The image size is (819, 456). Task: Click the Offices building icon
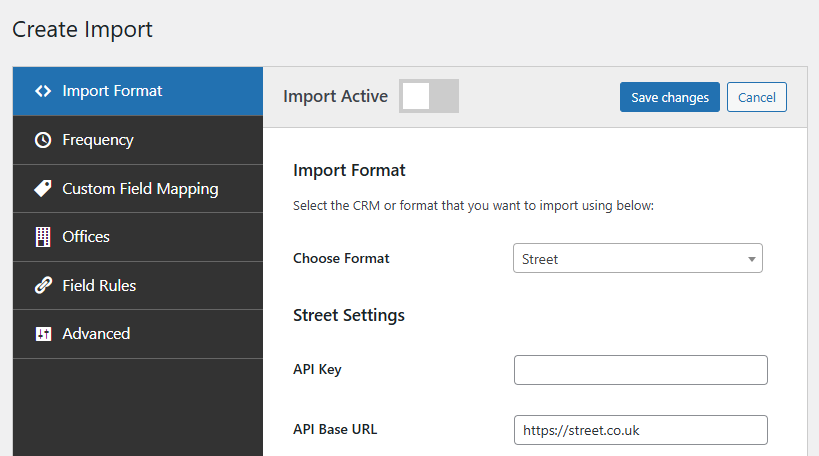[42, 237]
